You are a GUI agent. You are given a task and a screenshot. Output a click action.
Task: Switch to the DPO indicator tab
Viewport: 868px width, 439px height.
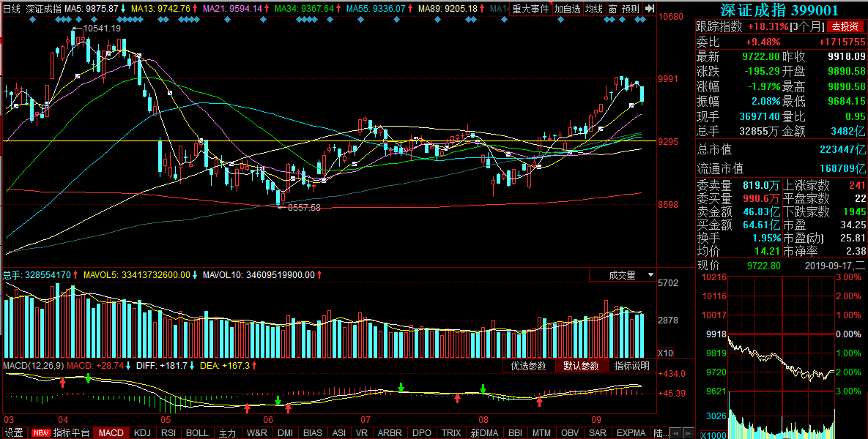click(422, 433)
